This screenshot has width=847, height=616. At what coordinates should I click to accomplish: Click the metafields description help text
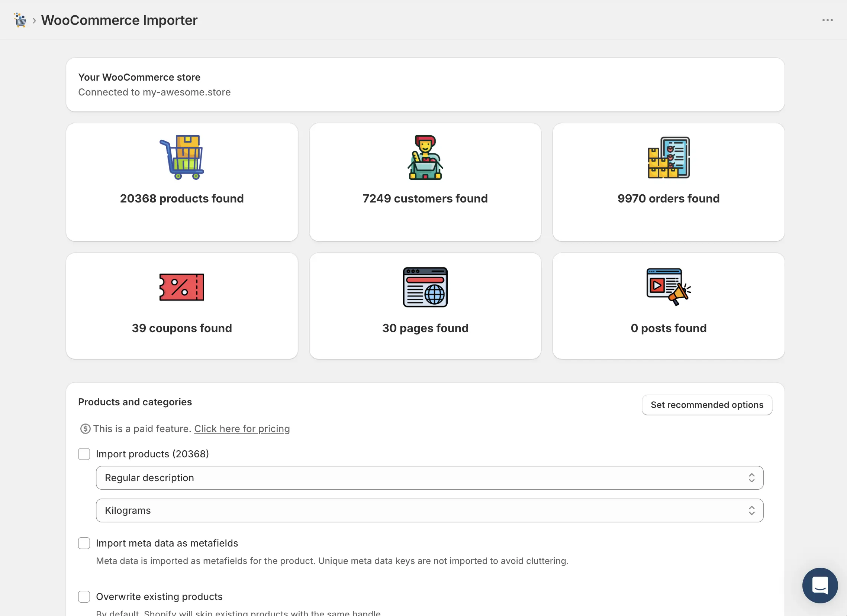pos(332,561)
